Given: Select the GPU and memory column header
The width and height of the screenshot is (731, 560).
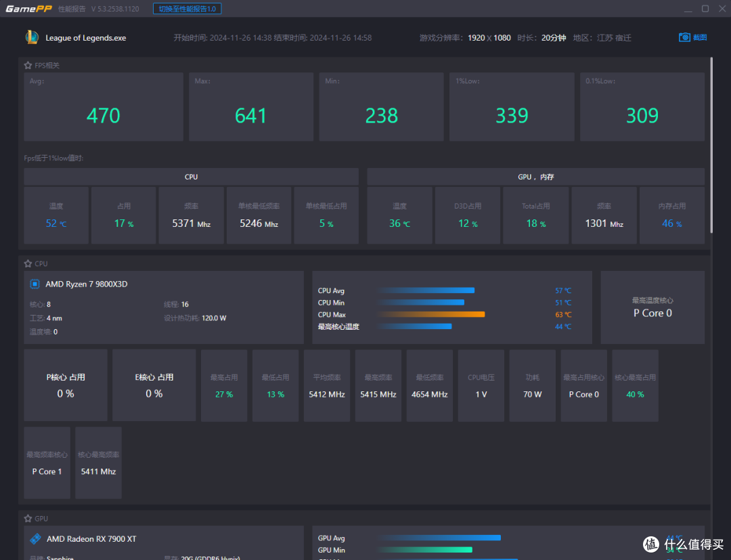Looking at the screenshot, I should coord(535,177).
